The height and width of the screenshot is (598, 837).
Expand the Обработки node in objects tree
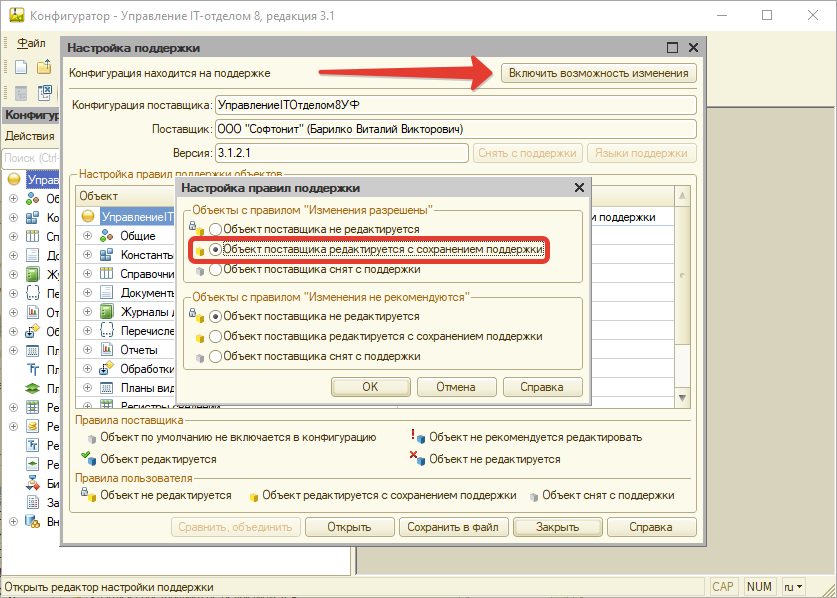(86, 369)
